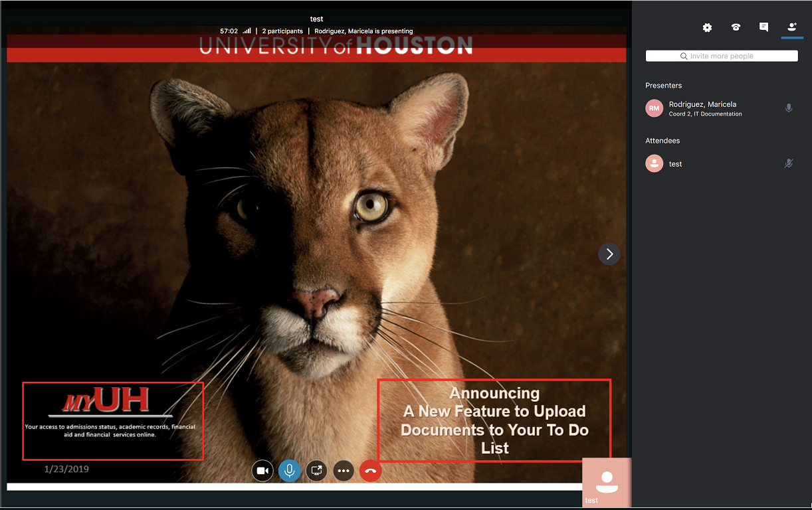Hang up with the red phone button
This screenshot has height=510, width=812.
click(x=371, y=471)
